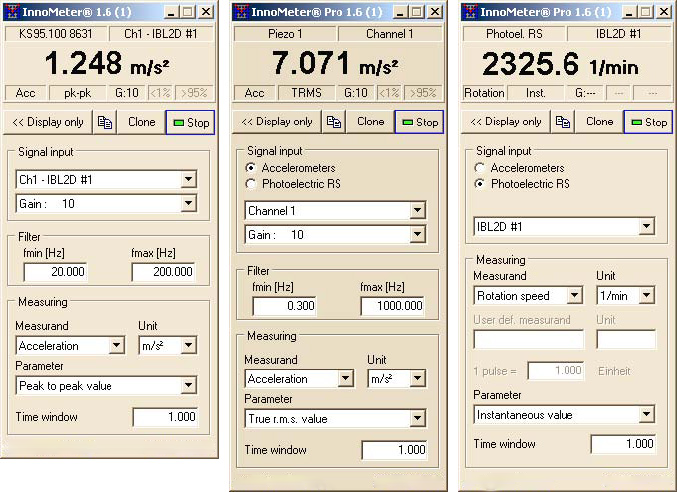Screen dimensions: 677x492
Task: Open the Rotation speed measurand dropdown
Action: pyautogui.click(x=573, y=295)
